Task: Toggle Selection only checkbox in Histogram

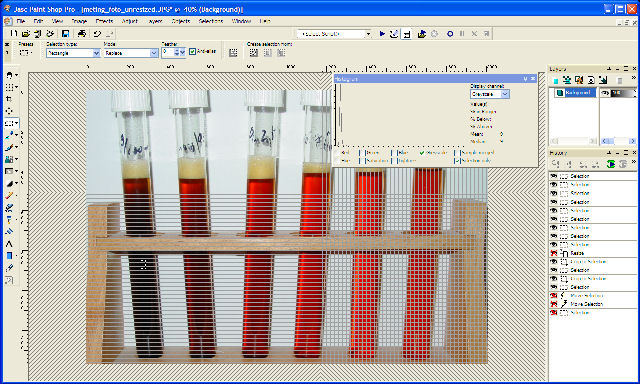Action: click(457, 161)
